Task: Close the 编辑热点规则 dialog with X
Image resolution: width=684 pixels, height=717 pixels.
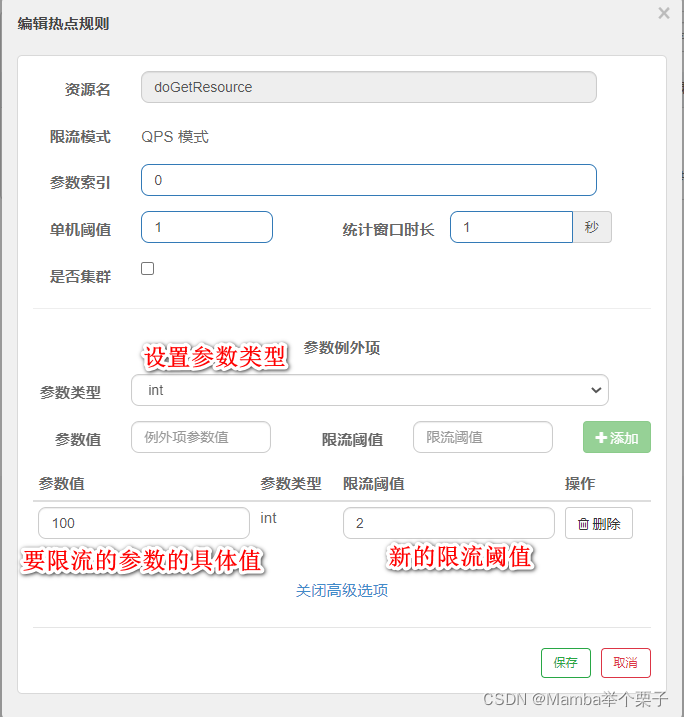Action: [664, 13]
